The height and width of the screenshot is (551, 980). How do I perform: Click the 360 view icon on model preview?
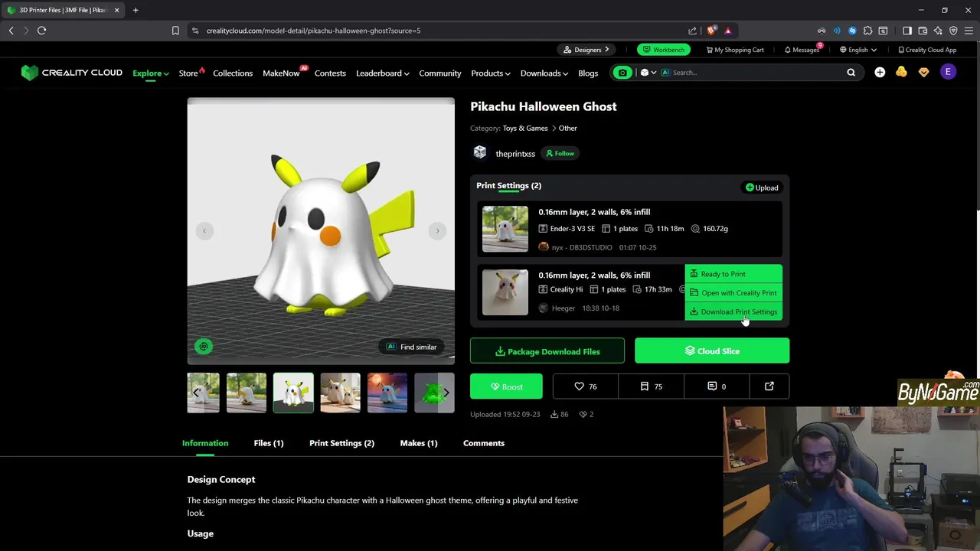(x=204, y=347)
